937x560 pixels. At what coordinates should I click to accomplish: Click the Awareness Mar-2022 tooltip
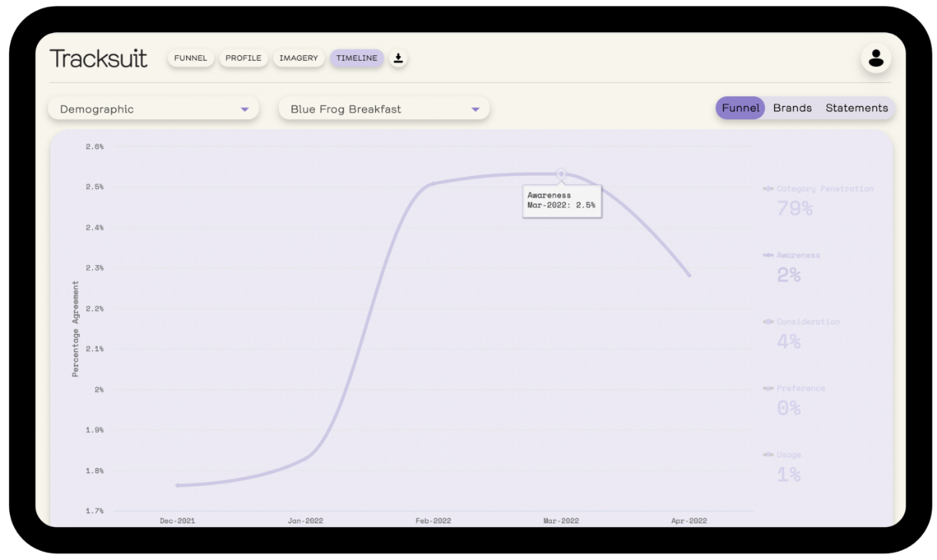[x=562, y=200]
